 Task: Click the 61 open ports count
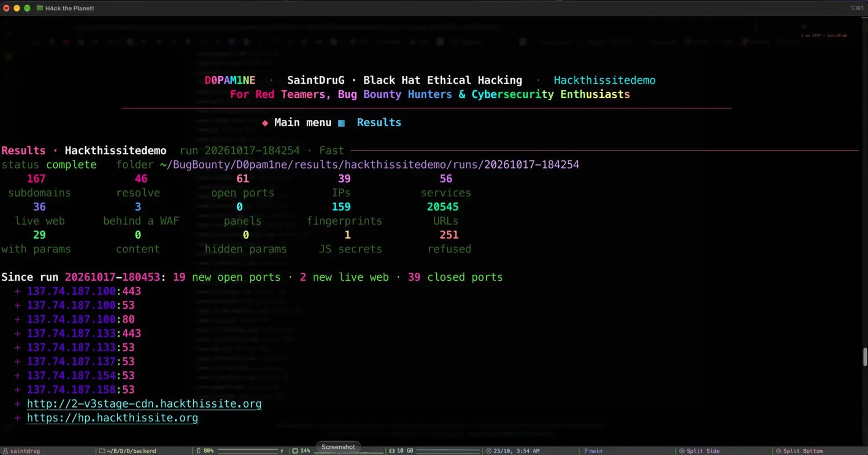click(x=242, y=179)
